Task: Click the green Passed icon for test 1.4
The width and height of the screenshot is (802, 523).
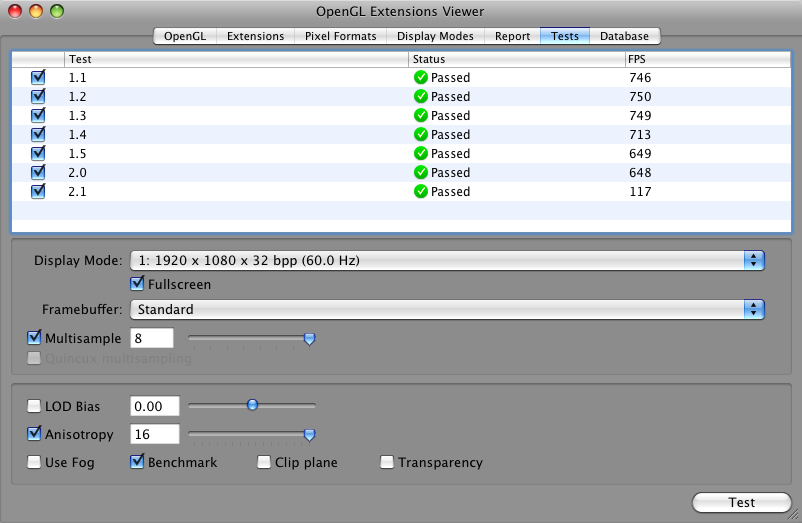Action: coord(420,134)
